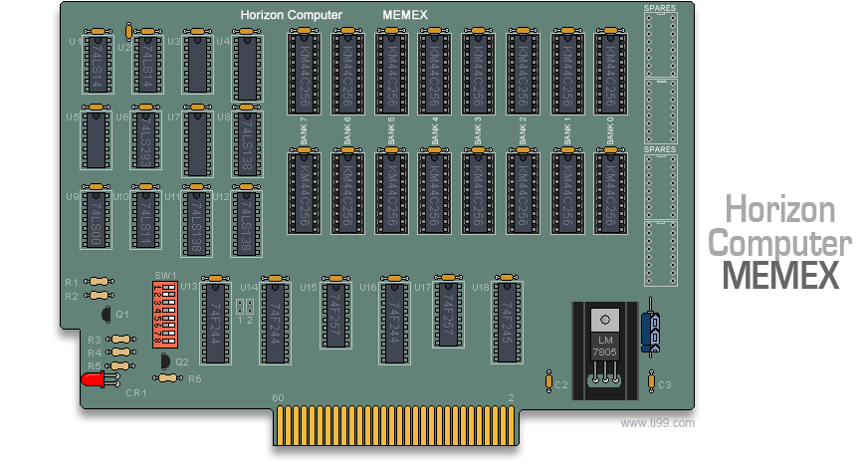This screenshot has height=468, width=868.
Task: Select the top KM44C256 chip of Bank 6
Action: click(347, 73)
